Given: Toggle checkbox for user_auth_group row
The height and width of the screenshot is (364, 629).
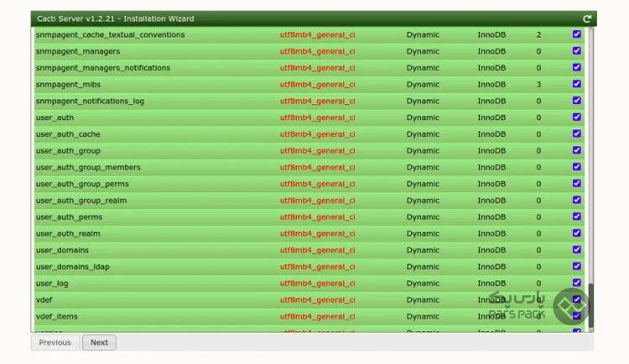Looking at the screenshot, I should [x=576, y=150].
